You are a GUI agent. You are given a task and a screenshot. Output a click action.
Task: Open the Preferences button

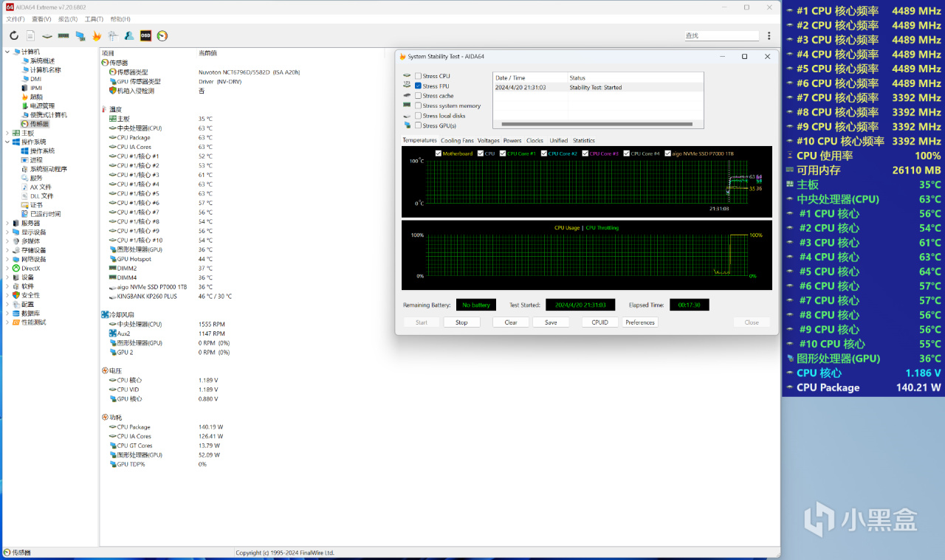pos(639,322)
